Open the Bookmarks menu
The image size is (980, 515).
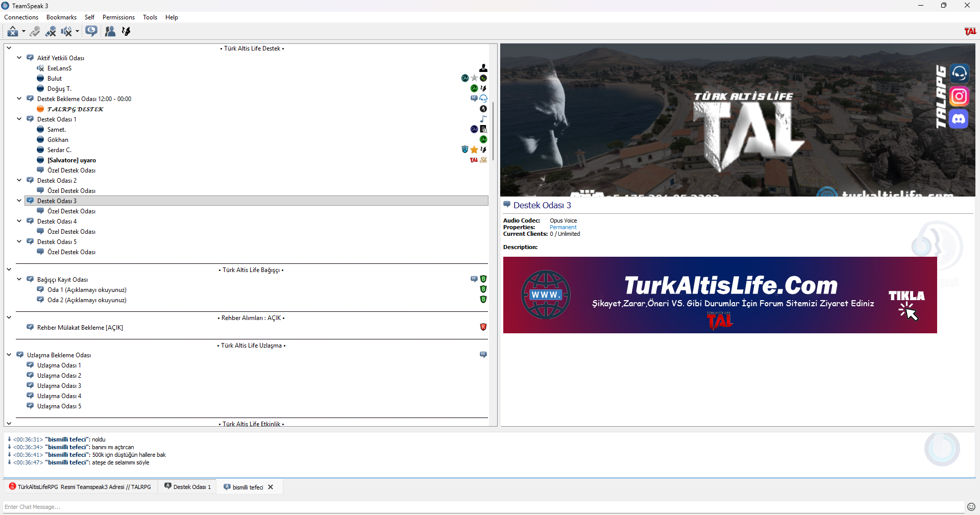[61, 17]
